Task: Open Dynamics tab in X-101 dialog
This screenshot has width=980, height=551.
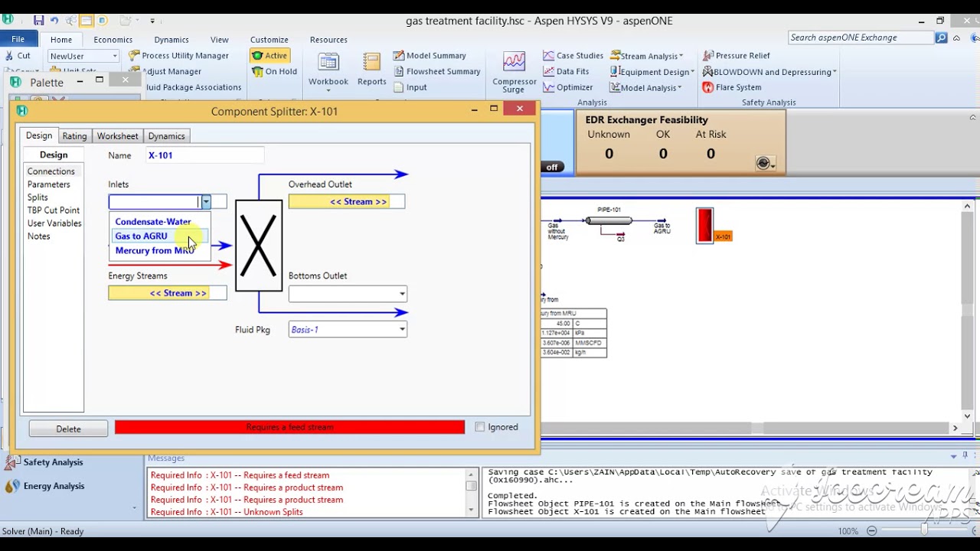Action: [166, 136]
